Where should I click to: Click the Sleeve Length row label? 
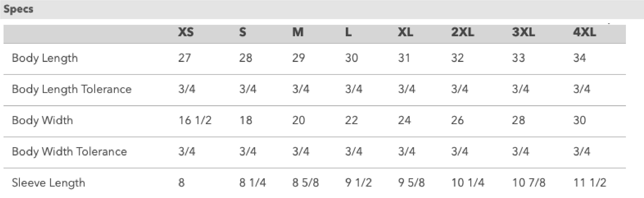48,183
